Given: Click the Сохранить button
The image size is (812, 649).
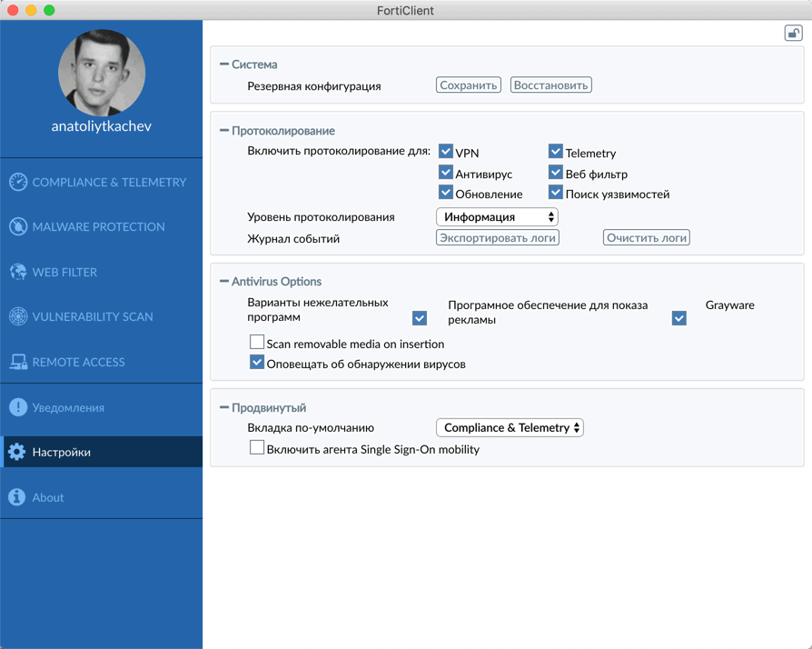Looking at the screenshot, I should (x=469, y=85).
